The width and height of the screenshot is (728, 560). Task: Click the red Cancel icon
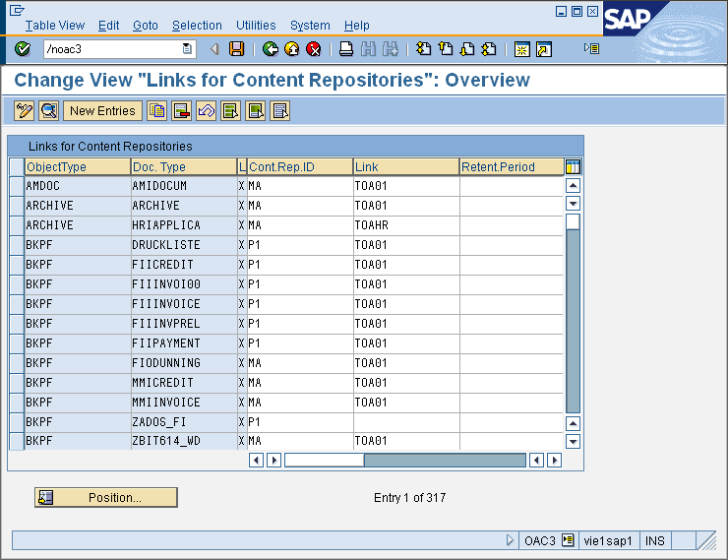(314, 49)
